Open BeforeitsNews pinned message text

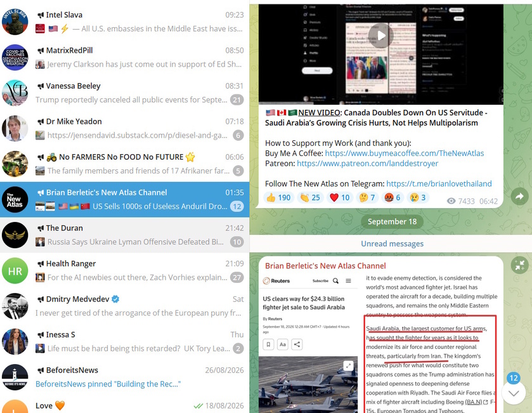click(x=108, y=384)
